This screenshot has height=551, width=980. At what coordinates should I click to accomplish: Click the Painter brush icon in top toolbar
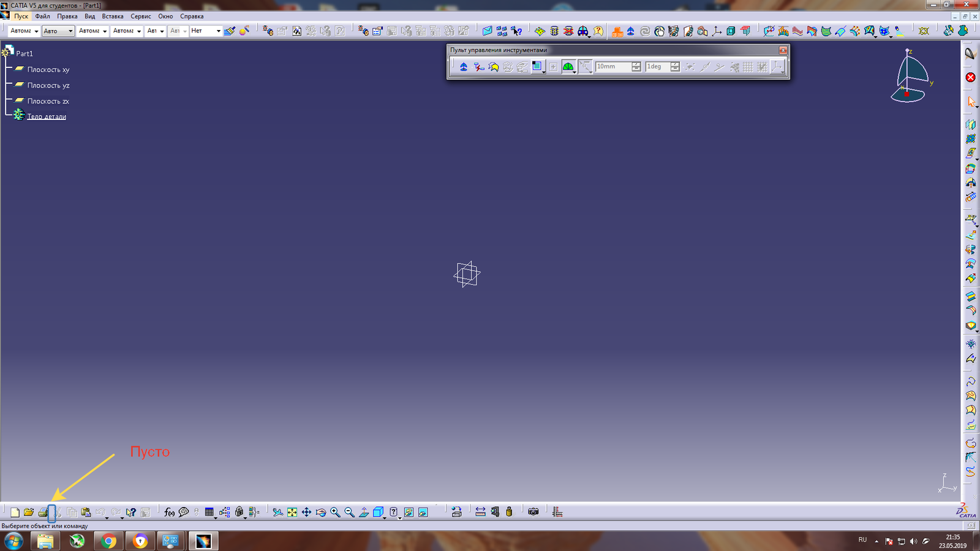point(230,31)
